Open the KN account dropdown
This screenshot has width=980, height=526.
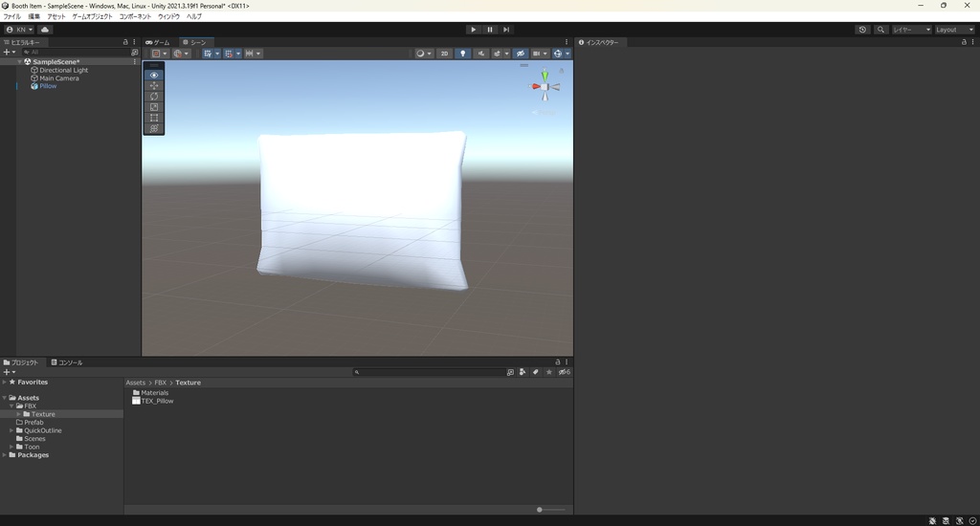click(x=19, y=30)
